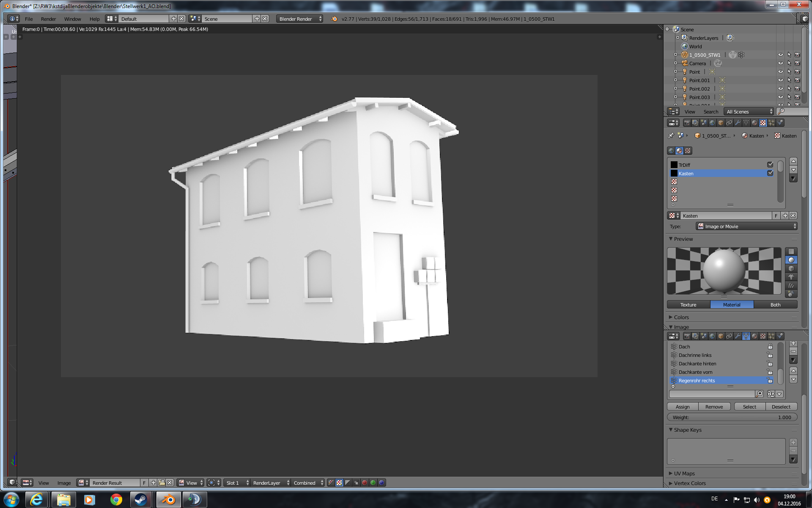The height and width of the screenshot is (508, 812).
Task: Hide Camera in viewport via eye
Action: [x=781, y=63]
